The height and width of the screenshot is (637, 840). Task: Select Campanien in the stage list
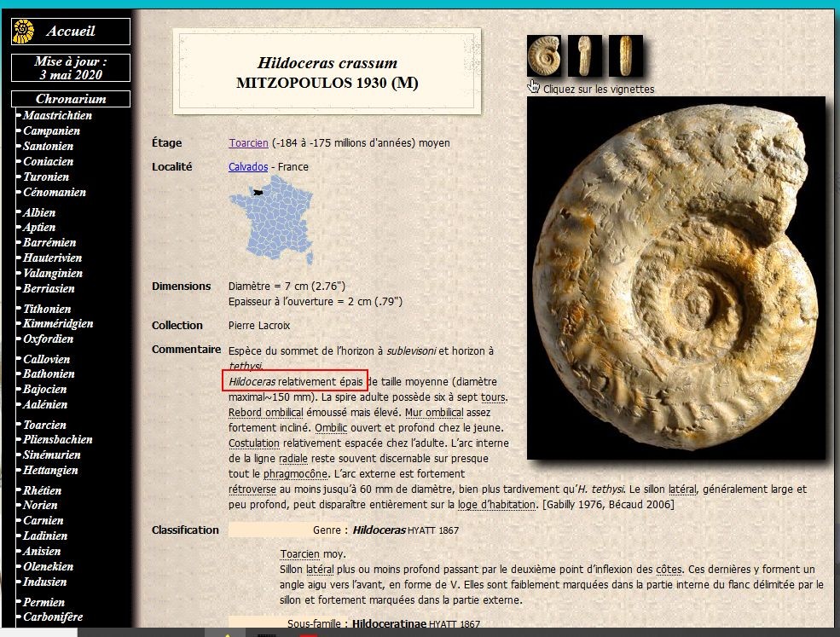51,130
